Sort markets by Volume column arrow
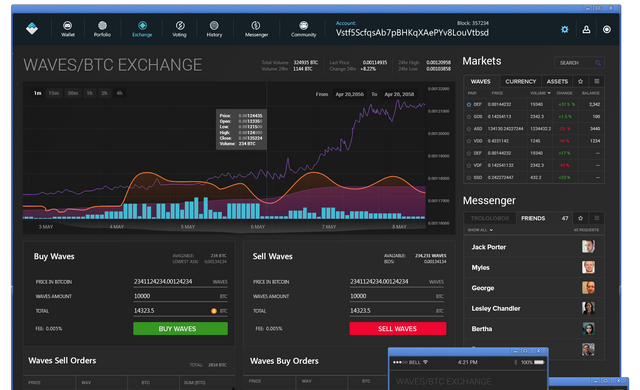Screen dimensions: 640x390 pyautogui.click(x=549, y=93)
